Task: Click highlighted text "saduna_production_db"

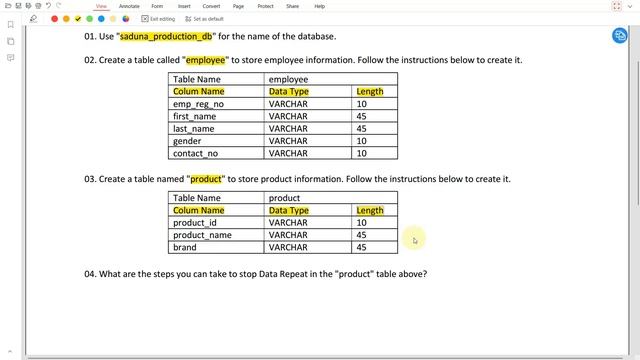Action: (166, 36)
